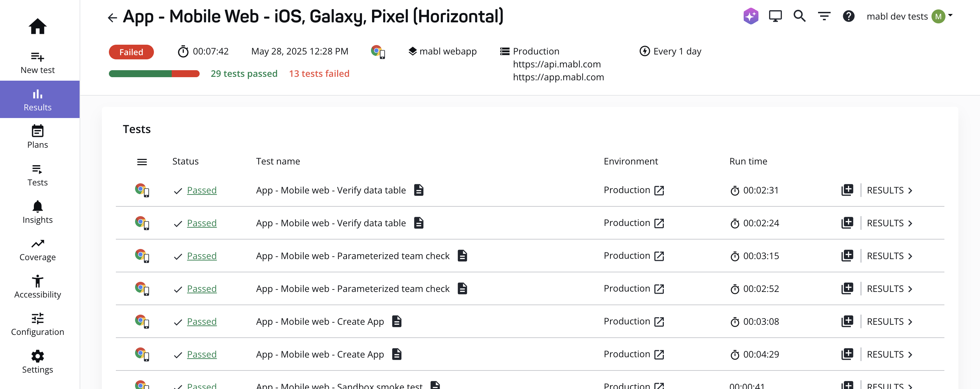Open New test in sidebar
Screen dimensions: 980x389
[x=37, y=63]
